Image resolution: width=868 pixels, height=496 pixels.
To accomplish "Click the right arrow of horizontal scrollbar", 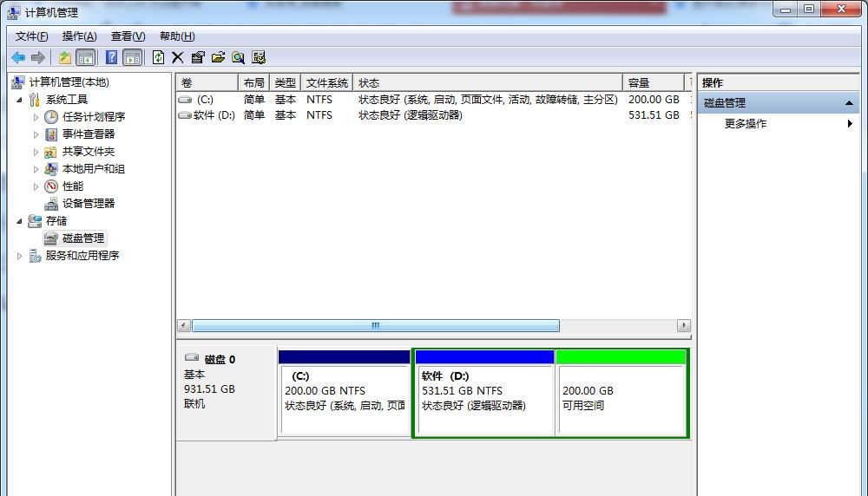I will tap(684, 326).
